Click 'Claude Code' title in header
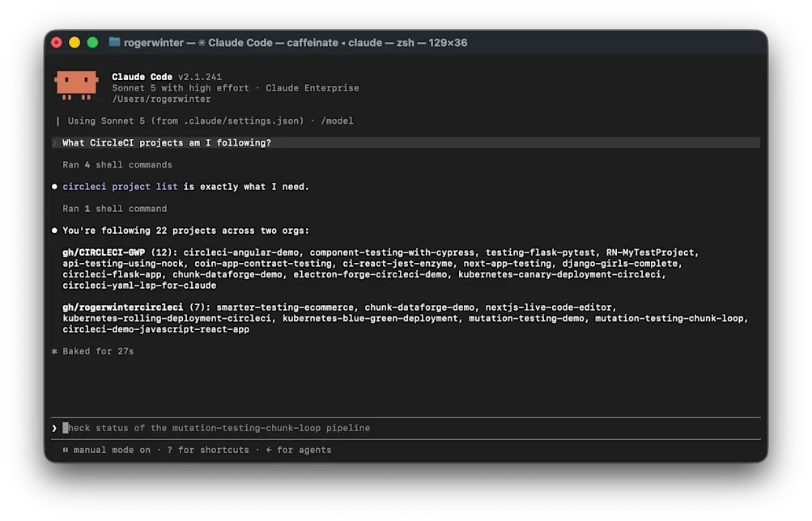812x521 pixels. click(142, 77)
